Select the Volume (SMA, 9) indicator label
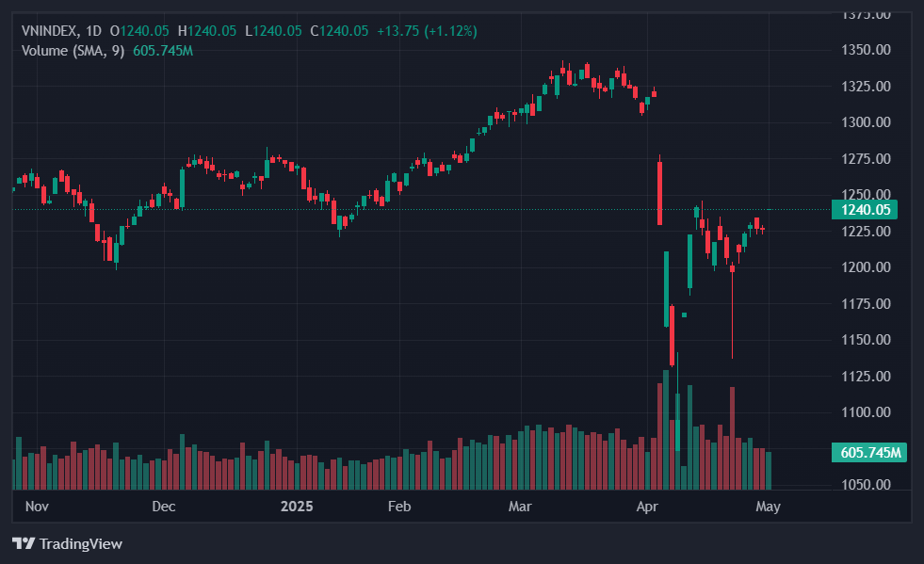Image resolution: width=924 pixels, height=564 pixels. [73, 51]
